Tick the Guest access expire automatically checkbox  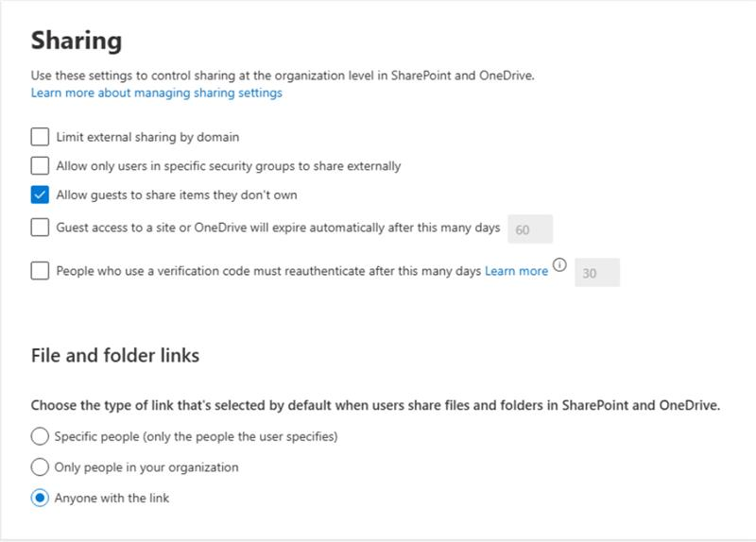[x=40, y=227]
